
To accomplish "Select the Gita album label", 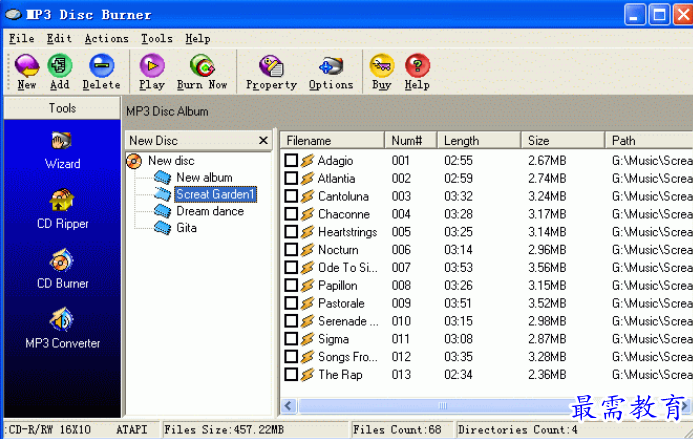I will 187,228.
